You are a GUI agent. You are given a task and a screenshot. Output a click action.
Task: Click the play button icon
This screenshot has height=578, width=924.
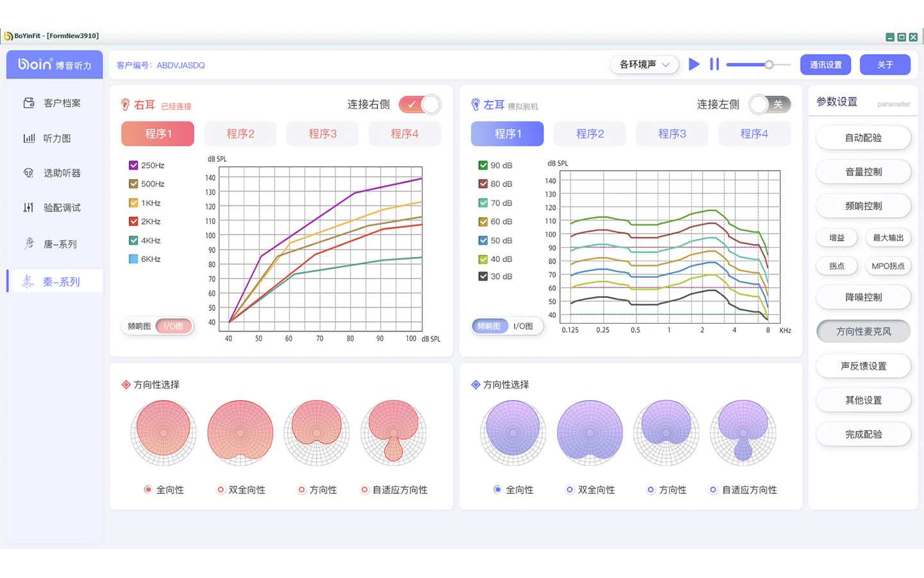click(x=694, y=64)
